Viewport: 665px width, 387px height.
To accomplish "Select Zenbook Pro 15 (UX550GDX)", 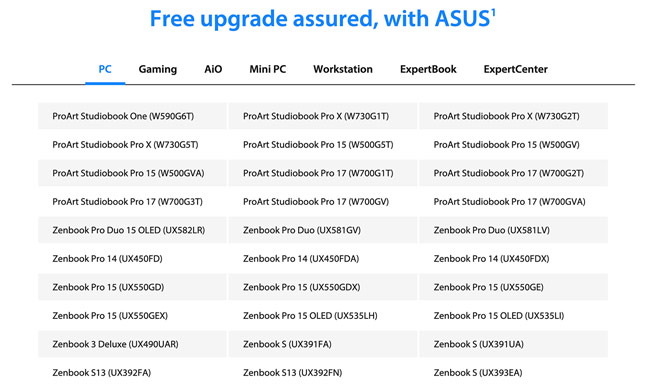I will pyautogui.click(x=323, y=287).
